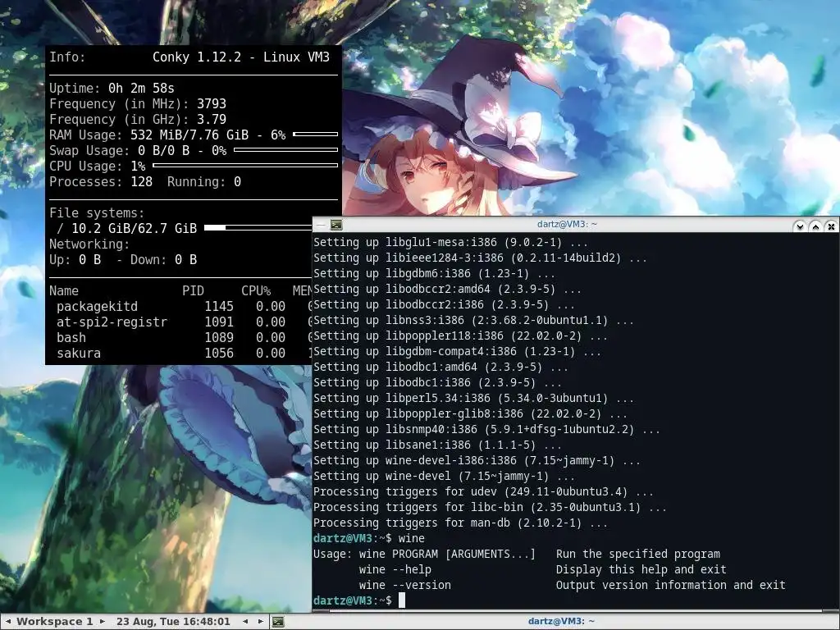
Task: Open the terminal window menu icon in titlebar
Action: coord(336,225)
